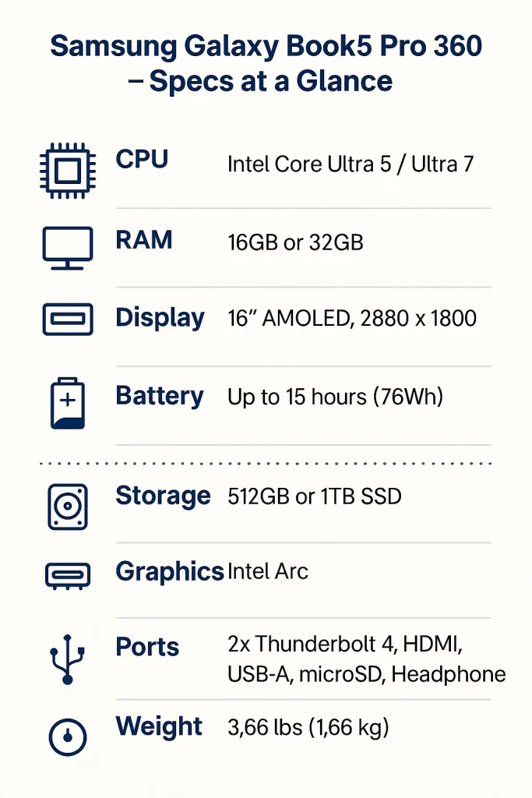Viewport: 532px width, 798px height.
Task: Click the Weight gauge icon
Action: tap(67, 734)
